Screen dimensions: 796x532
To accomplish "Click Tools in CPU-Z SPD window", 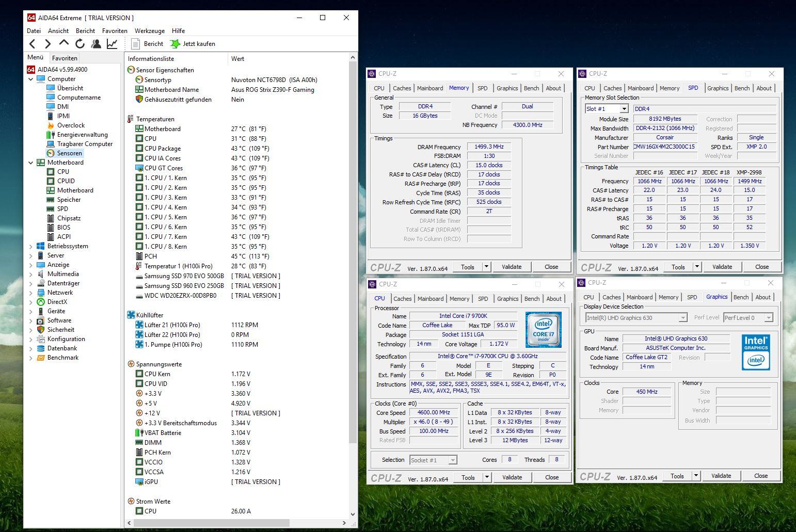I will click(x=678, y=267).
